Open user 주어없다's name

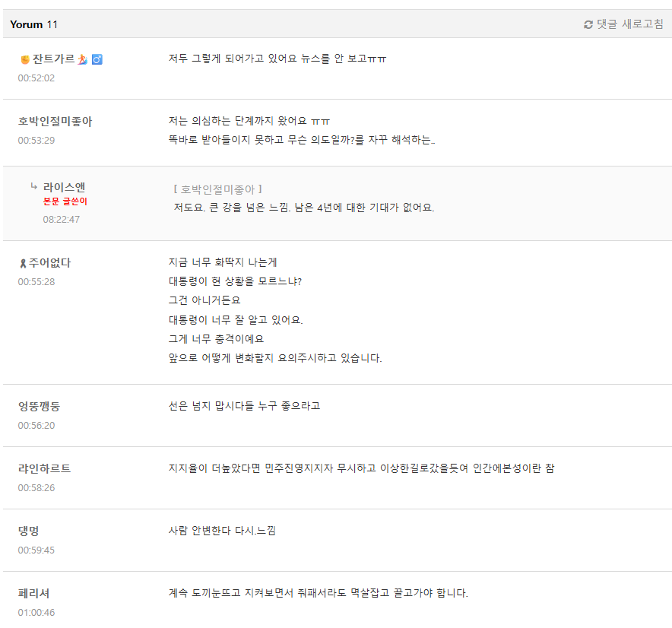tap(49, 263)
